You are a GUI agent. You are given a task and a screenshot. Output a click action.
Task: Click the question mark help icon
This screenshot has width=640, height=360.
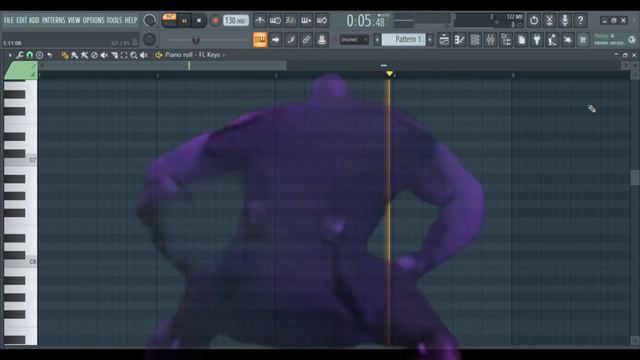pyautogui.click(x=580, y=20)
